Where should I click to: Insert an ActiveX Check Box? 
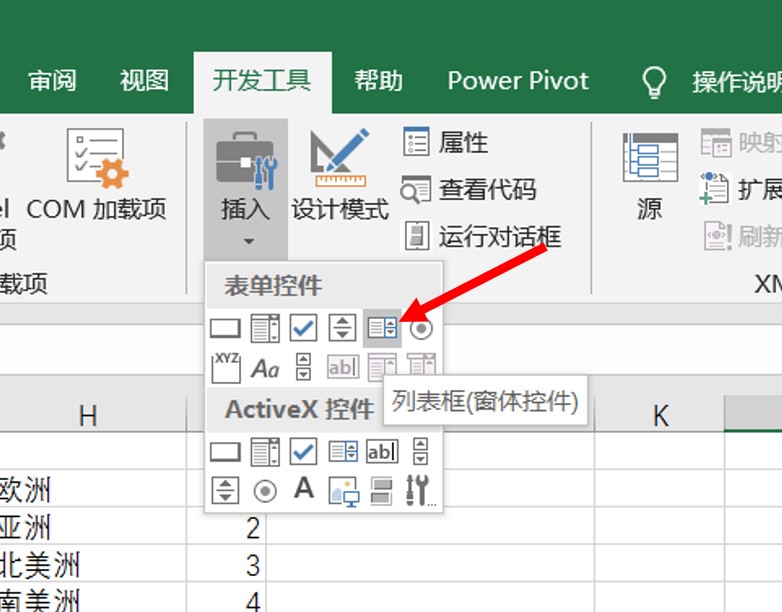point(303,452)
